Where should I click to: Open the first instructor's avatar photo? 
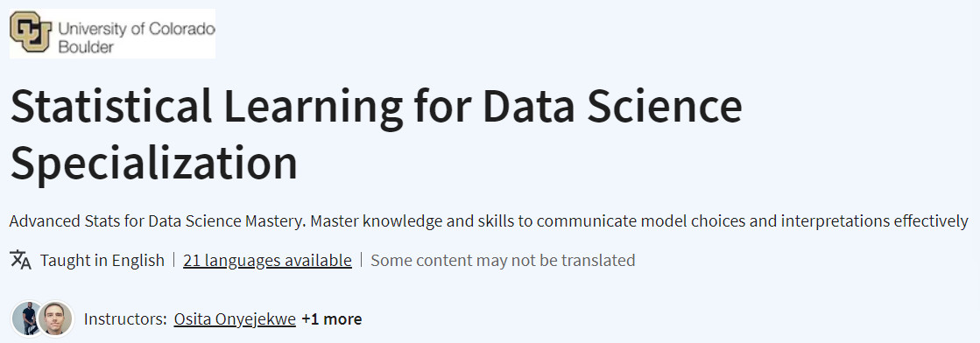coord(27,318)
